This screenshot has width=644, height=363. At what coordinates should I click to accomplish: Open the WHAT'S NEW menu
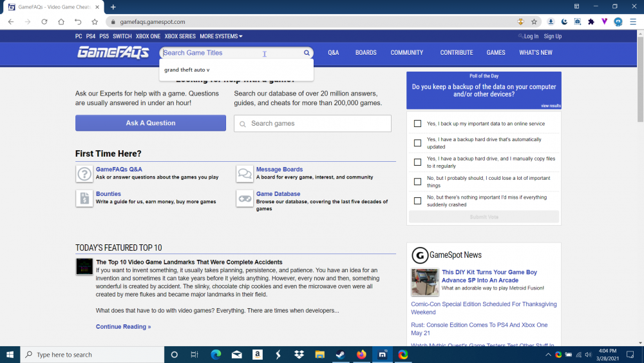(536, 53)
